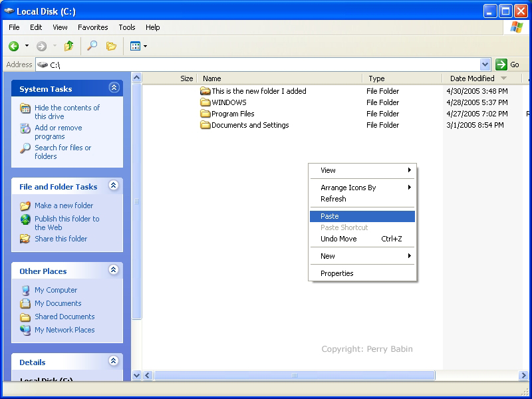
Task: Sort by the Name column header
Action: [280, 78]
